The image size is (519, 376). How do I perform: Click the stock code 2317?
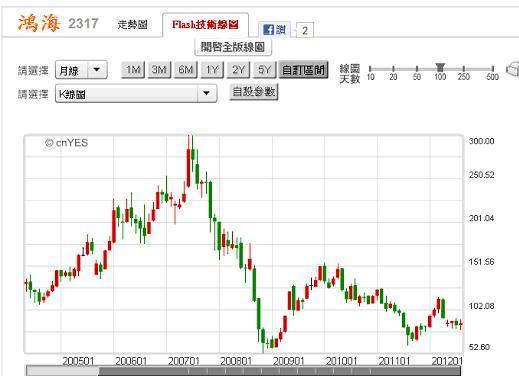coord(83,24)
